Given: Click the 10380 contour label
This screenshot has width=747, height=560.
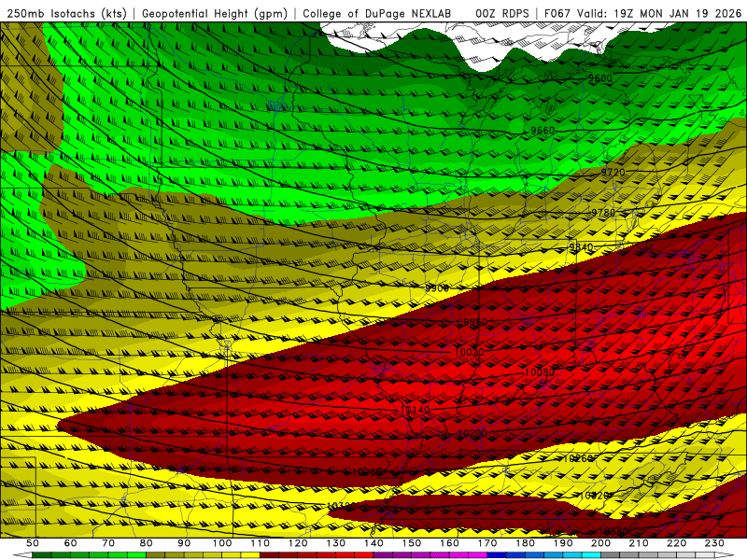Looking at the screenshot, I should click(613, 531).
